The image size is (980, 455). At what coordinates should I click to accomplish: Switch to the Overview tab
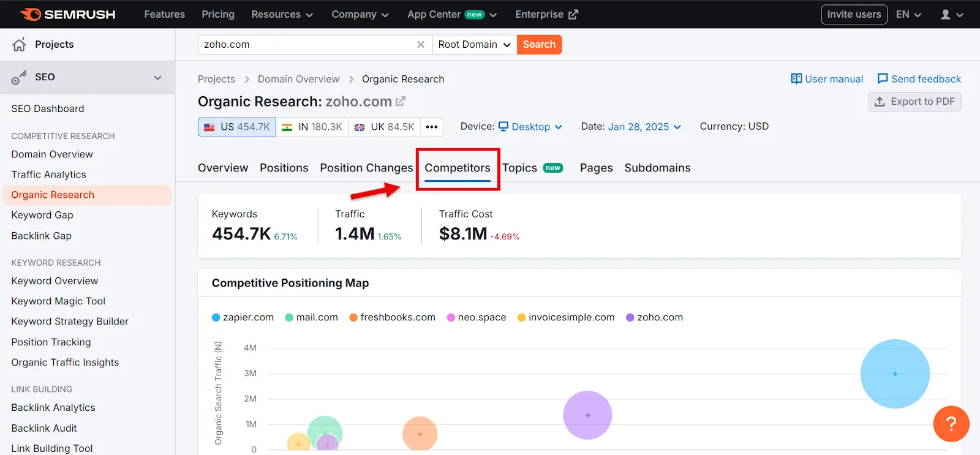click(x=223, y=168)
